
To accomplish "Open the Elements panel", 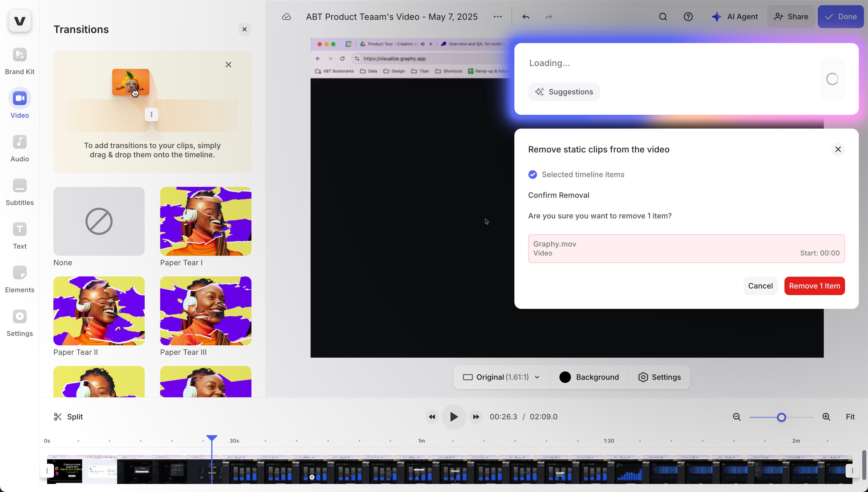I will [x=20, y=279].
